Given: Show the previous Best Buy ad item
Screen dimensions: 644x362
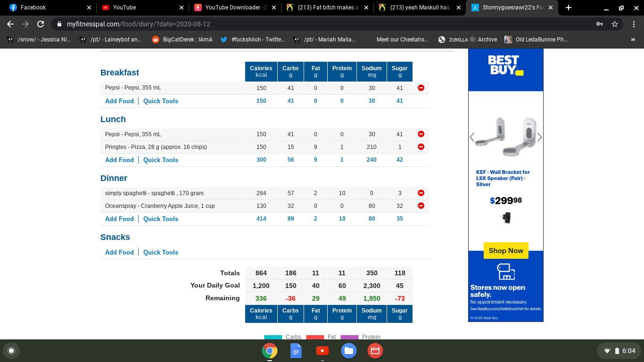Looking at the screenshot, I should pos(472,137).
